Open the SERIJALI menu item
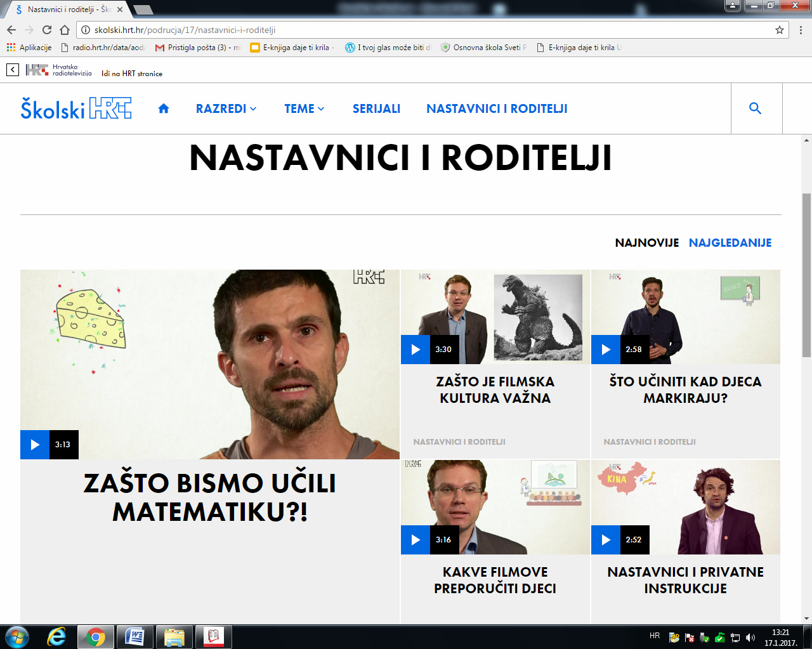This screenshot has width=812, height=649. click(x=376, y=108)
